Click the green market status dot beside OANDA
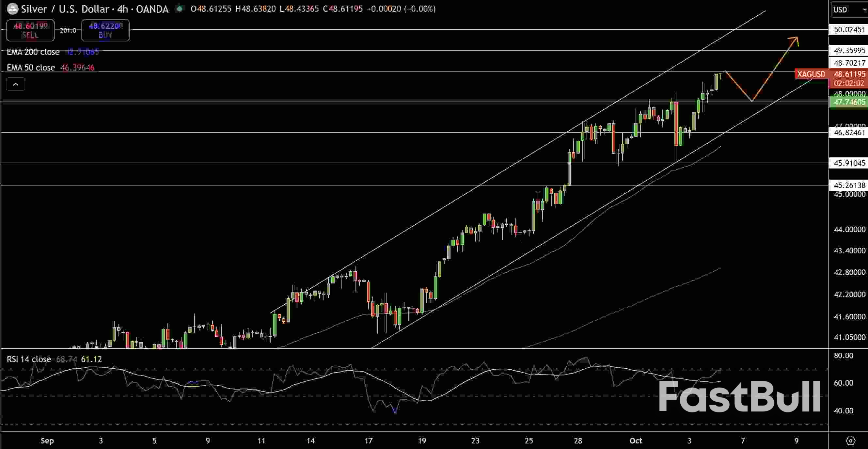This screenshot has width=868, height=449. [x=180, y=9]
